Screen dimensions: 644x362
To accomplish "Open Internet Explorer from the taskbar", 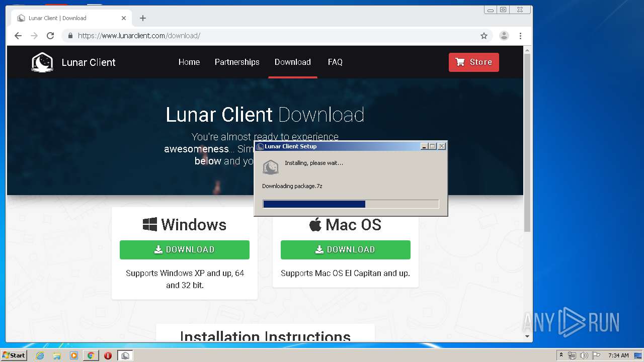I will [40, 355].
